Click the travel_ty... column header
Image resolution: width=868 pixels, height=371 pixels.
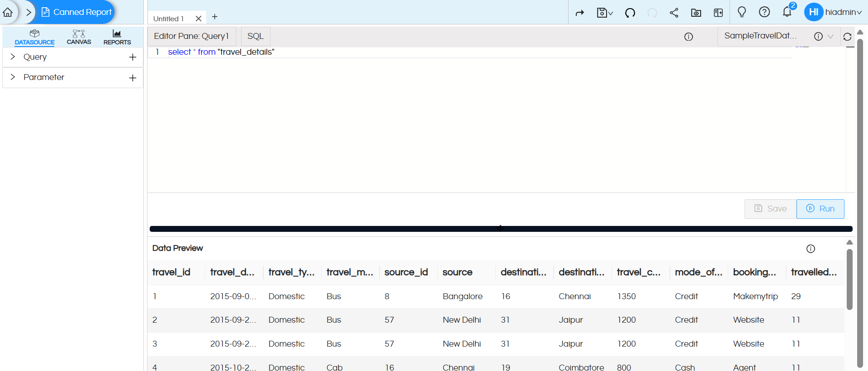coord(291,272)
